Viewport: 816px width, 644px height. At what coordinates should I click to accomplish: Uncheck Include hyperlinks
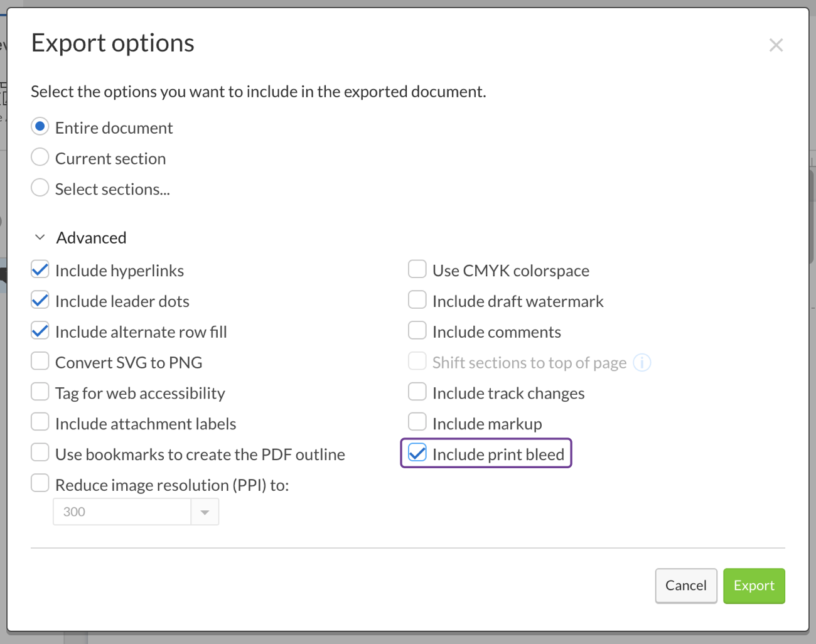point(40,269)
